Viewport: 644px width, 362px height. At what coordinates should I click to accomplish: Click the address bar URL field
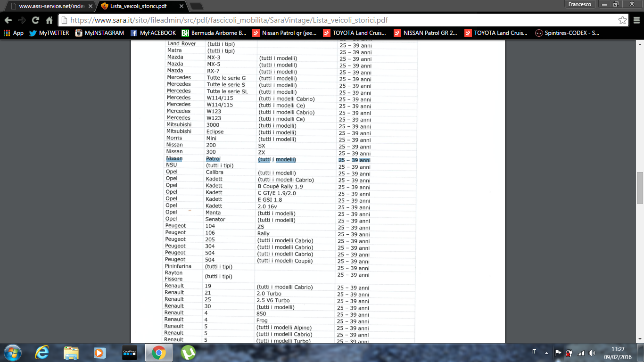(330, 20)
